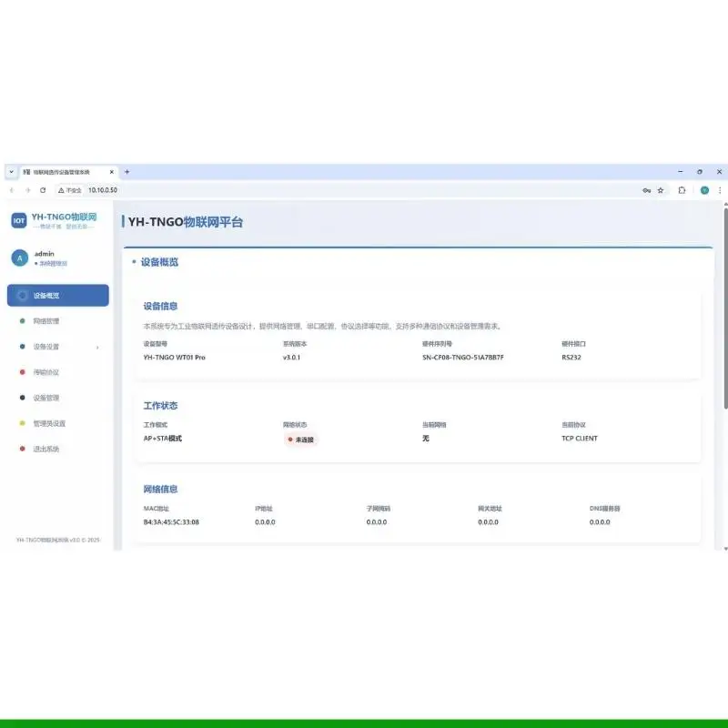The height and width of the screenshot is (728, 728).
Task: Click the 工作状态 section heading
Action: click(160, 405)
